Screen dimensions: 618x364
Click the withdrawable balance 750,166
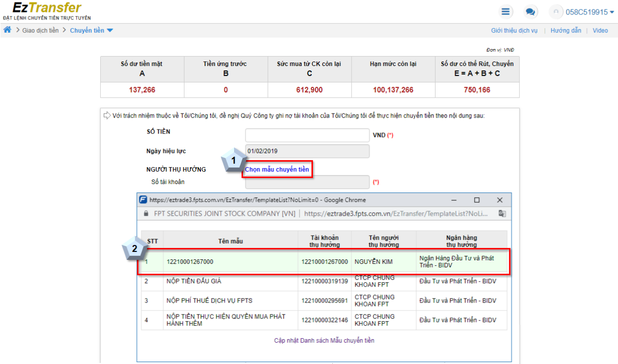coord(477,90)
